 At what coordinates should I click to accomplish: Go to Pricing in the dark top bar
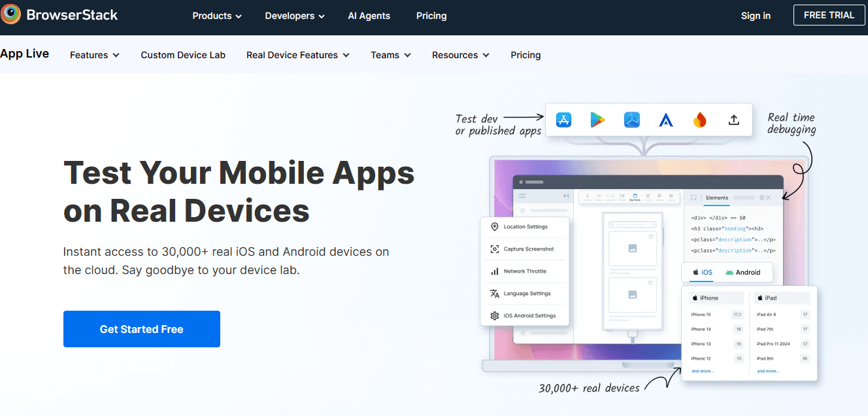tap(431, 16)
